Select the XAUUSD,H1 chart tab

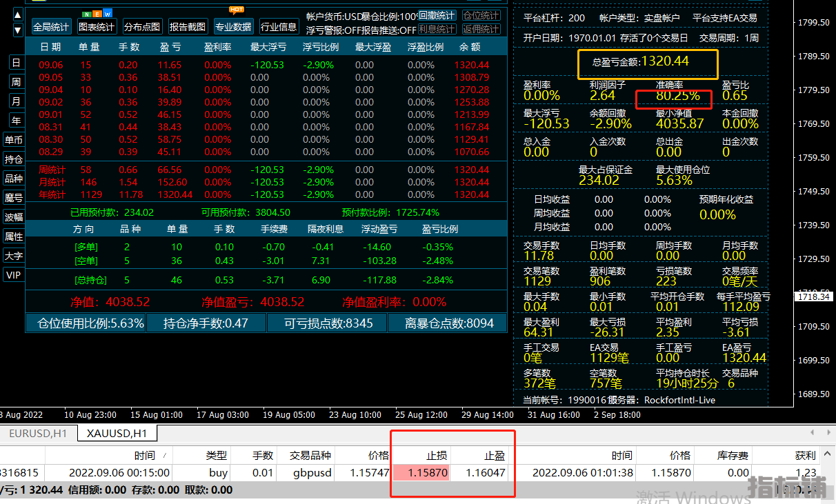116,433
